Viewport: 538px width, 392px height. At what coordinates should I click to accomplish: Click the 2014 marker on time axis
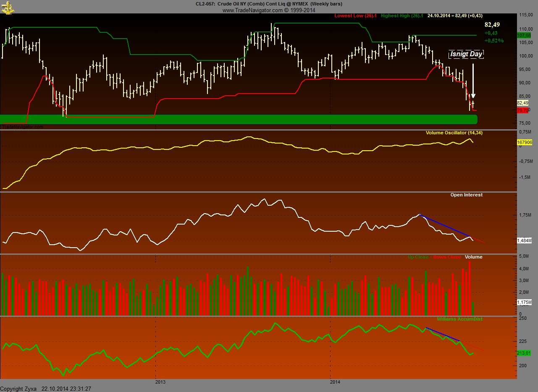click(335, 382)
